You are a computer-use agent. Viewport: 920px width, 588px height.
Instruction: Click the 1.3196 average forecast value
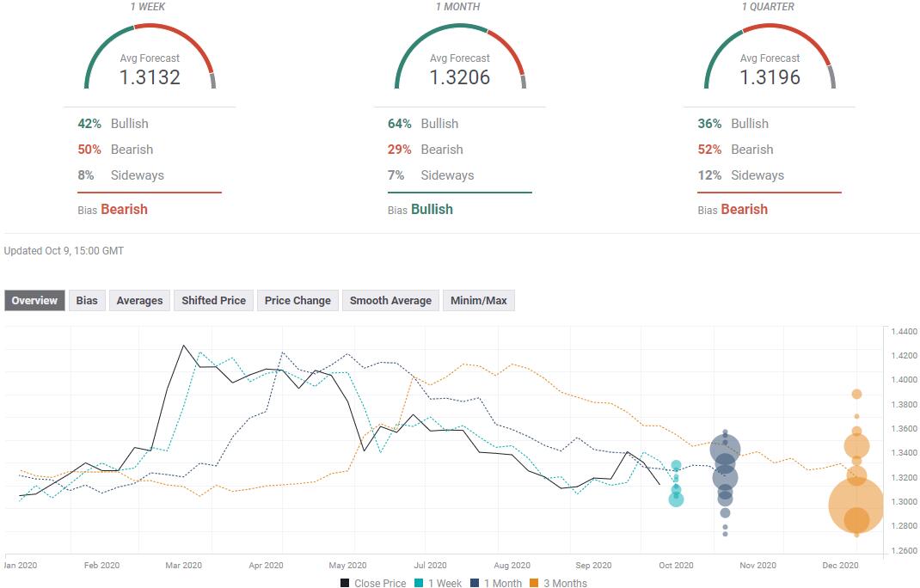point(770,77)
